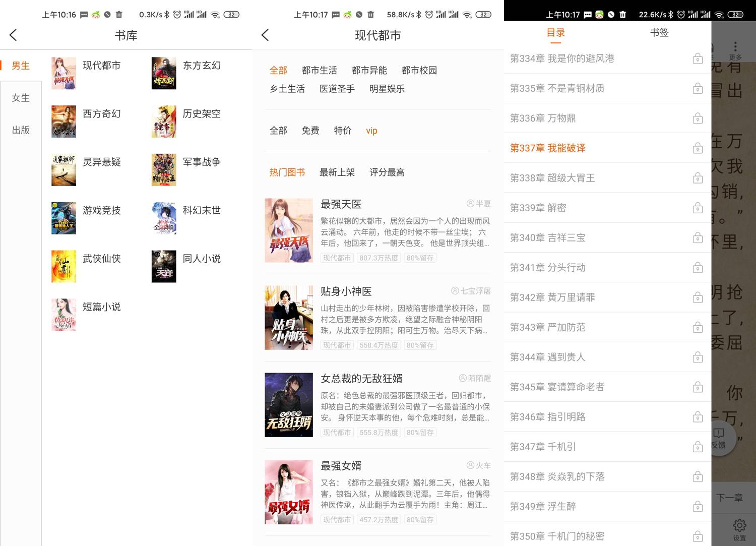Viewport: 756px width, 546px height.
Task: Switch to the 书签 tab
Action: point(659,33)
